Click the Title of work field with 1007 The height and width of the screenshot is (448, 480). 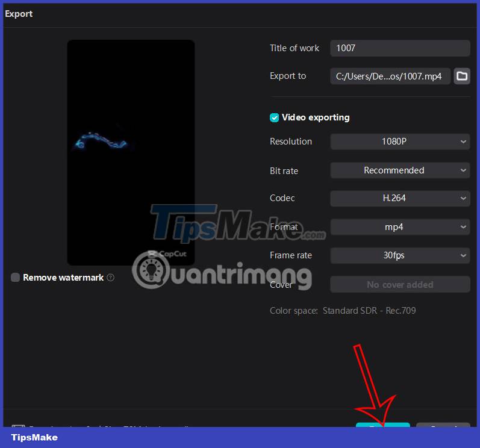400,48
